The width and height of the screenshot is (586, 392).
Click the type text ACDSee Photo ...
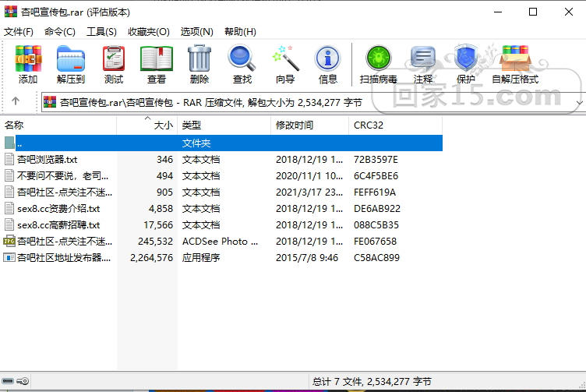pos(220,242)
